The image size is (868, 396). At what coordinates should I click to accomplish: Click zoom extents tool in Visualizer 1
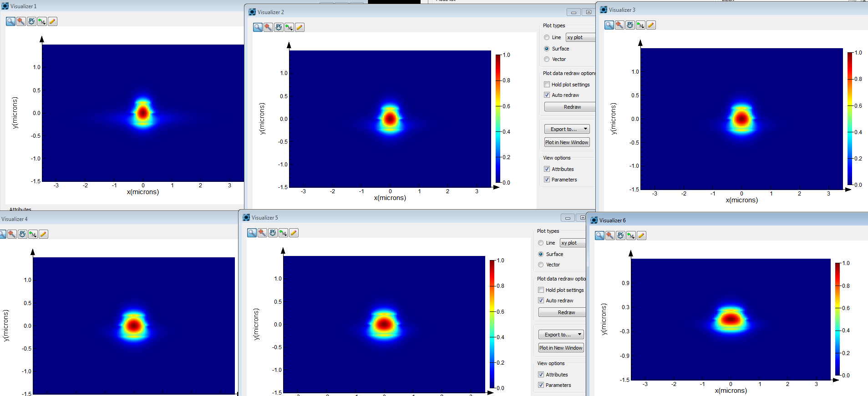click(x=21, y=21)
